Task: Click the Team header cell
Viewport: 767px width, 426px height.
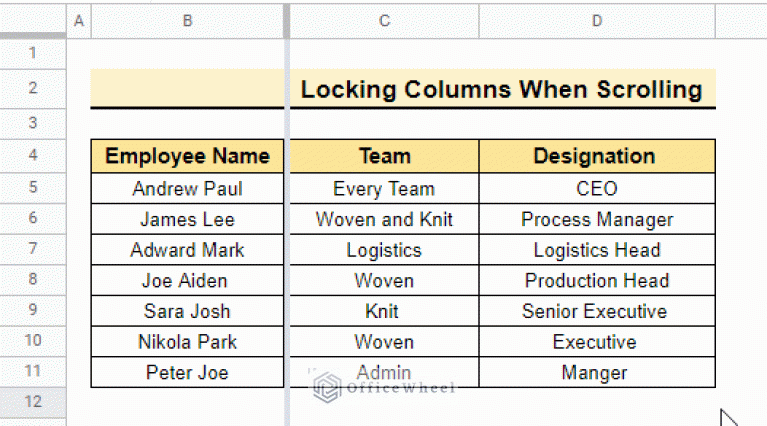Action: (x=384, y=156)
